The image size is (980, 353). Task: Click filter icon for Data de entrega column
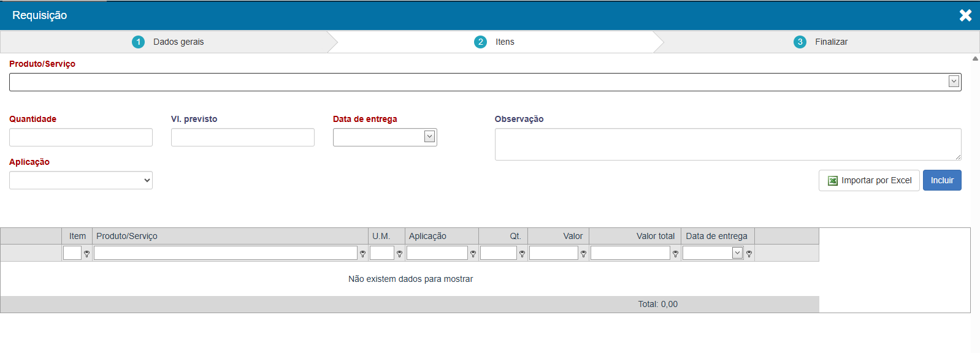(749, 254)
